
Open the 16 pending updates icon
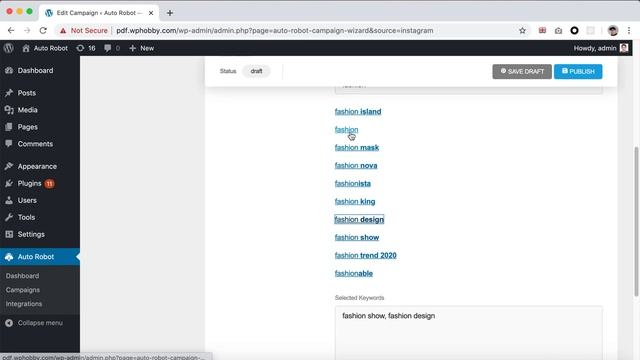click(x=86, y=48)
